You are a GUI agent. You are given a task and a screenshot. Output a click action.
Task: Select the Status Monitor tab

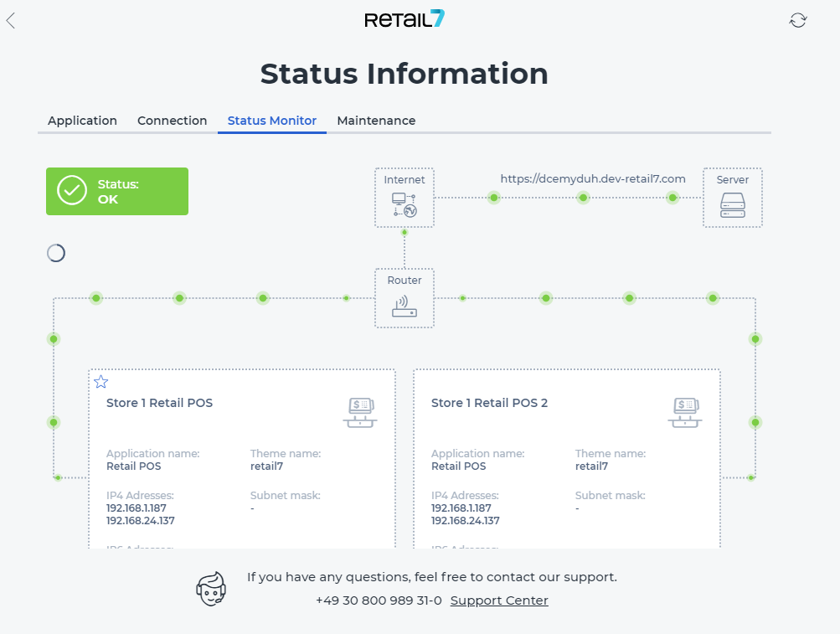tap(272, 121)
